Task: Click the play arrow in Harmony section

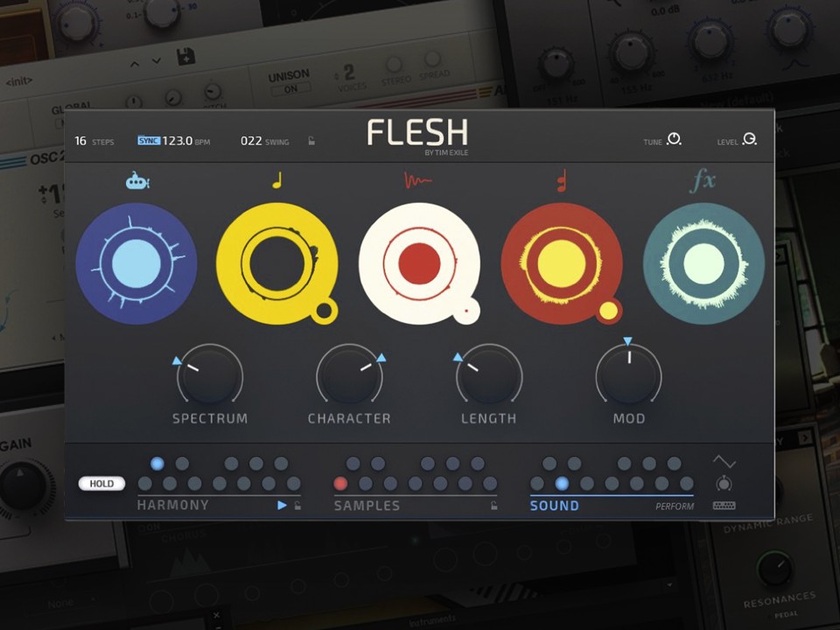Action: pyautogui.click(x=282, y=505)
